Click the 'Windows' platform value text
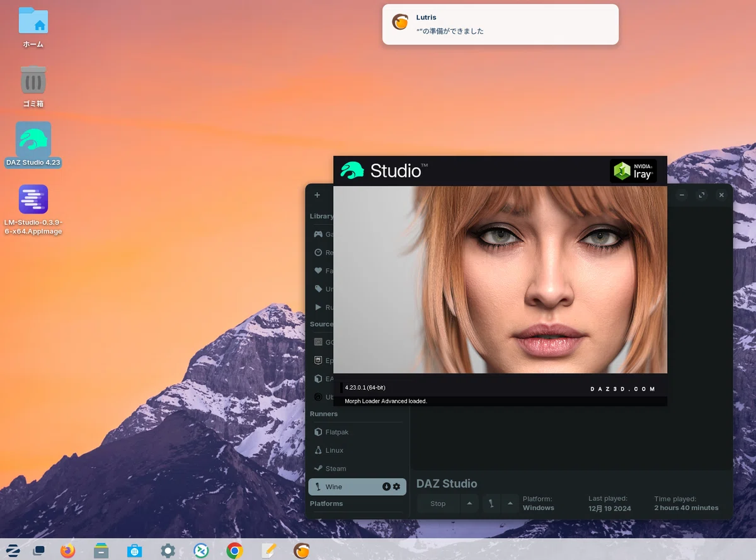This screenshot has height=560, width=756. click(539, 508)
